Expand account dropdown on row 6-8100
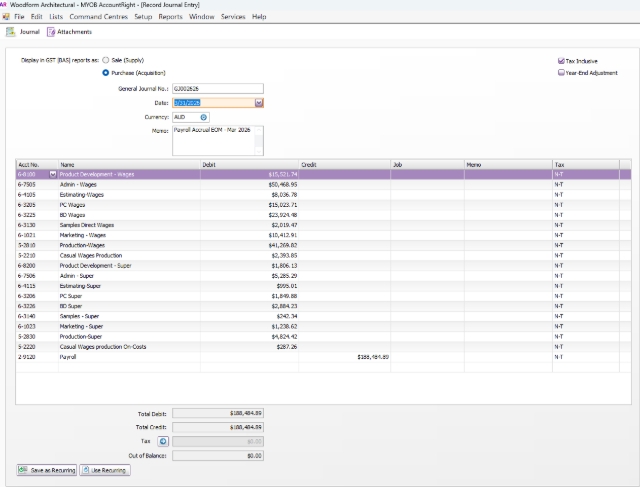Screen dimensions: 640x487 point(53,174)
